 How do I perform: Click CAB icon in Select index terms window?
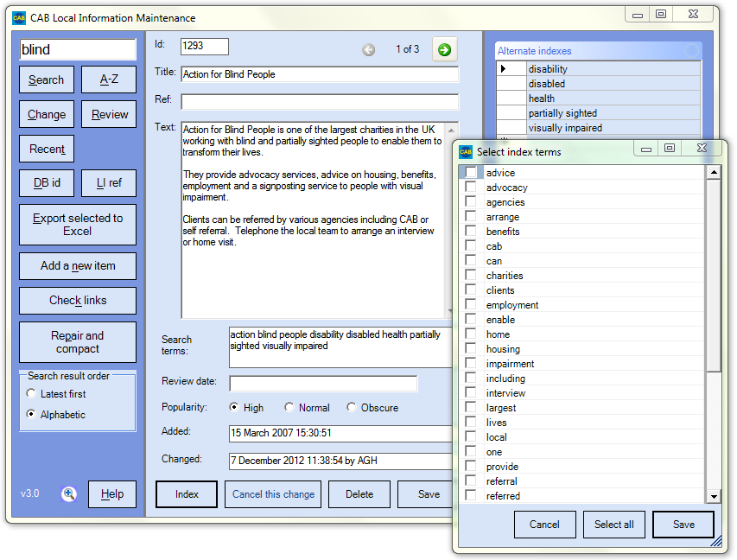466,151
